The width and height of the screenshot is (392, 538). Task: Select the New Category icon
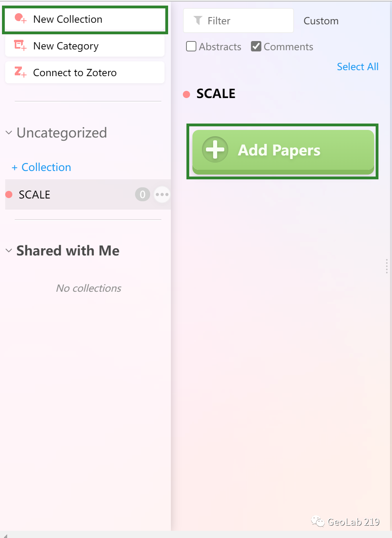pyautogui.click(x=20, y=45)
